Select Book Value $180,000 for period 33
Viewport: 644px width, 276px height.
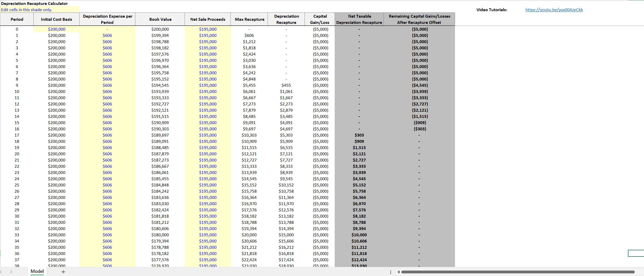pos(160,235)
